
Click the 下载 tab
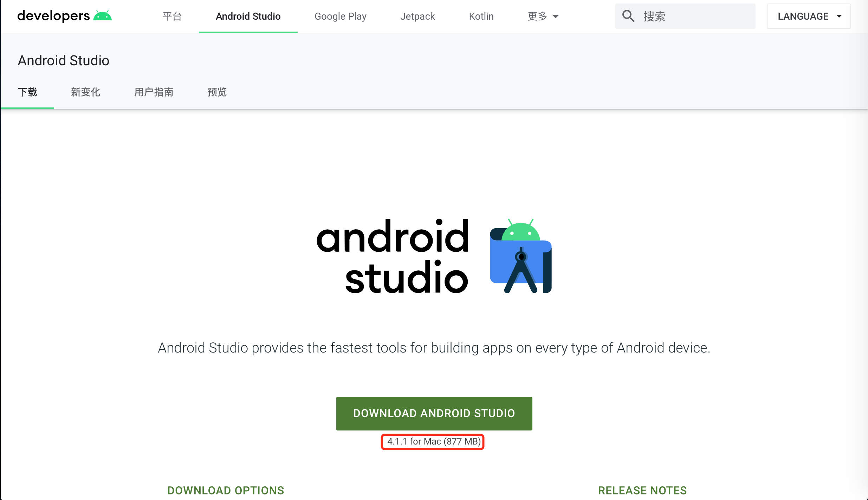[27, 92]
